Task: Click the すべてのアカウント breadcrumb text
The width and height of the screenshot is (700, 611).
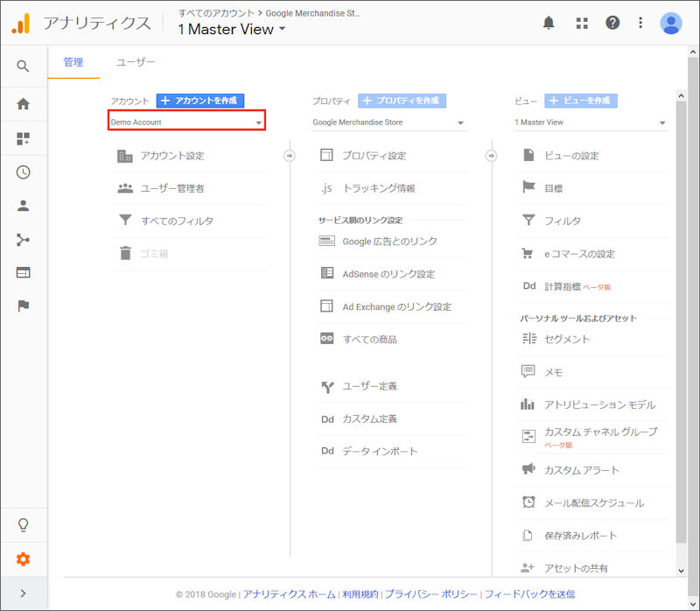Action: pyautogui.click(x=216, y=13)
